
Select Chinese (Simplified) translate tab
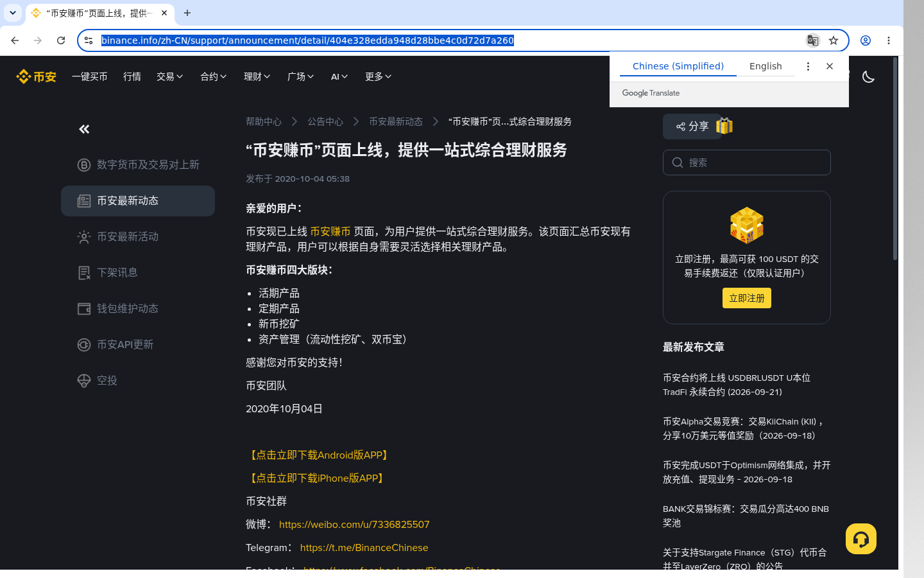point(678,66)
